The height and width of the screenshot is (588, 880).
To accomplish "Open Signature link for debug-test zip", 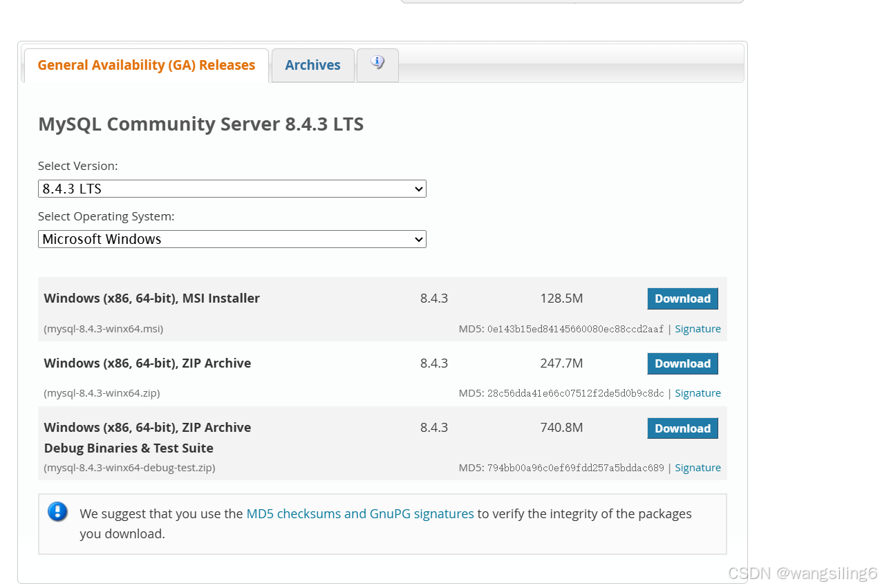I will tap(698, 468).
